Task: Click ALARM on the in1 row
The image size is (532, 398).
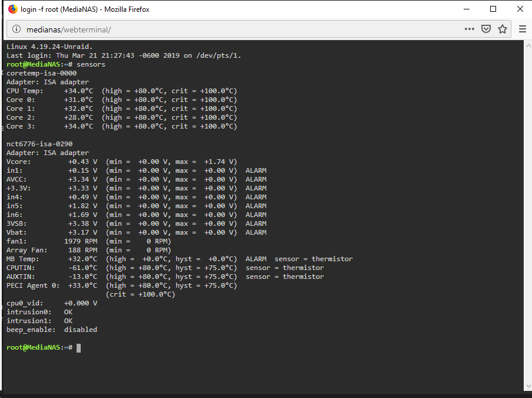Action: pyautogui.click(x=256, y=170)
